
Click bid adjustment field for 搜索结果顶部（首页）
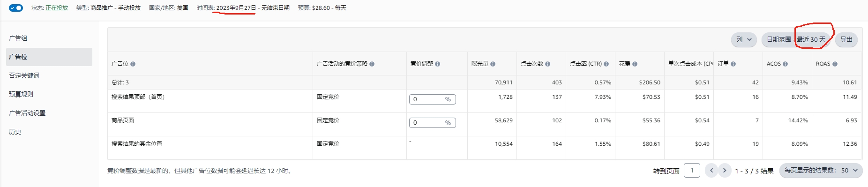[x=432, y=99]
